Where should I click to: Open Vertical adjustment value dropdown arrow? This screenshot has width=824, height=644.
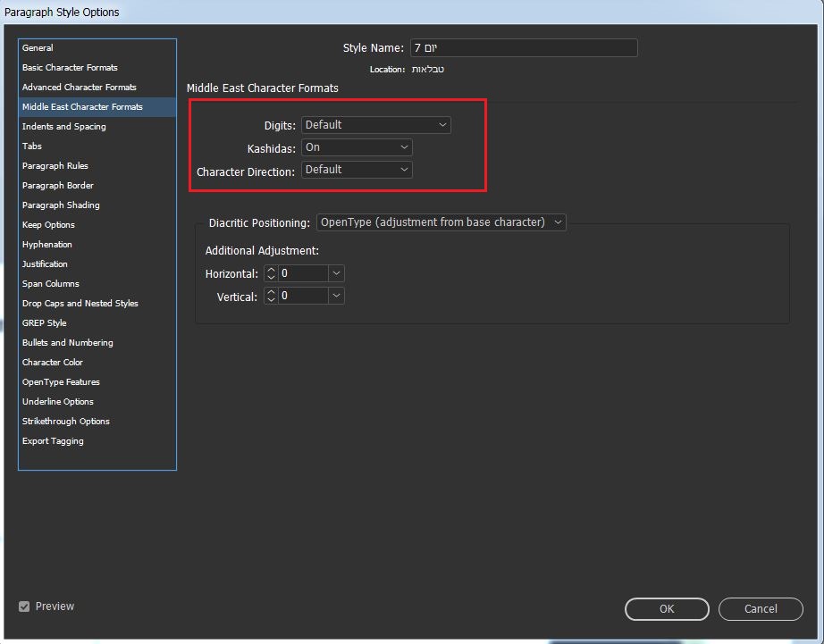pyautogui.click(x=336, y=296)
